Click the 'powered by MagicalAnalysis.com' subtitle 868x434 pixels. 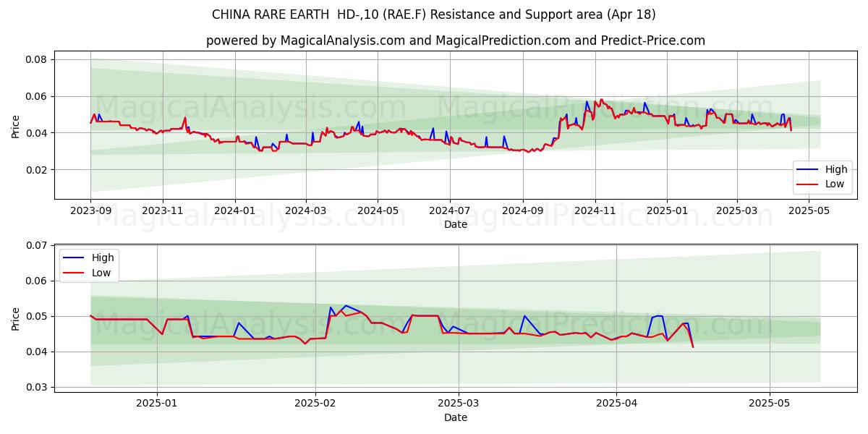(456, 41)
